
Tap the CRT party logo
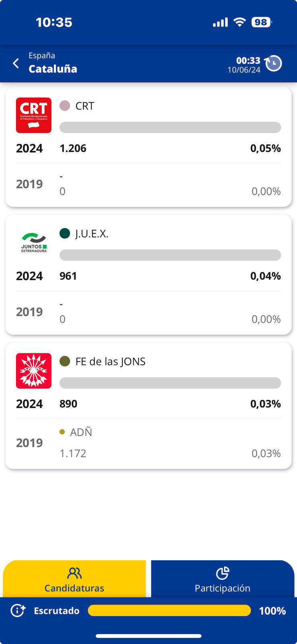point(34,115)
